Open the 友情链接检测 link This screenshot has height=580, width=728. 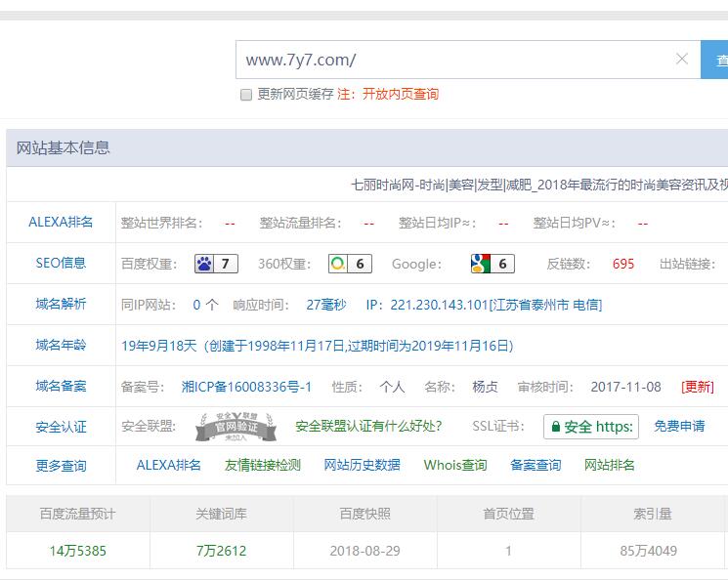[x=263, y=465]
